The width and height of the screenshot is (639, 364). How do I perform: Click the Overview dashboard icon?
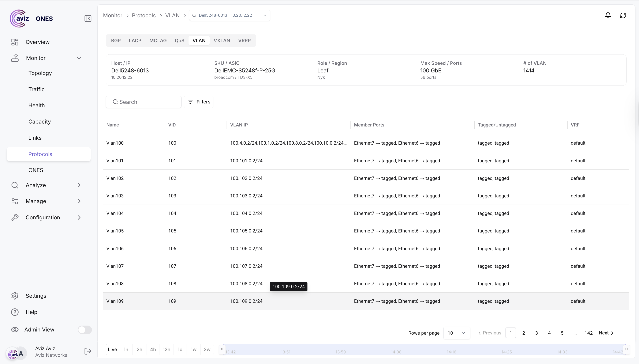click(x=15, y=42)
